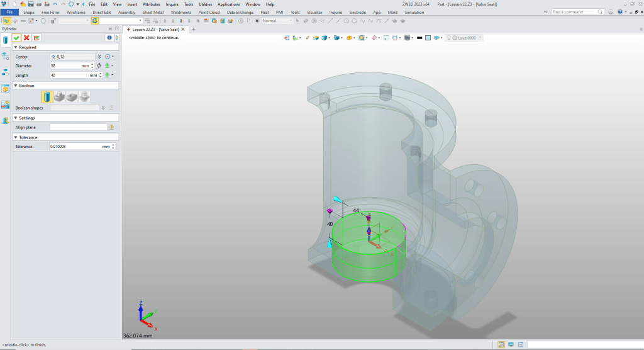
Task: Click the Save icon in title bar
Action: point(30,4)
